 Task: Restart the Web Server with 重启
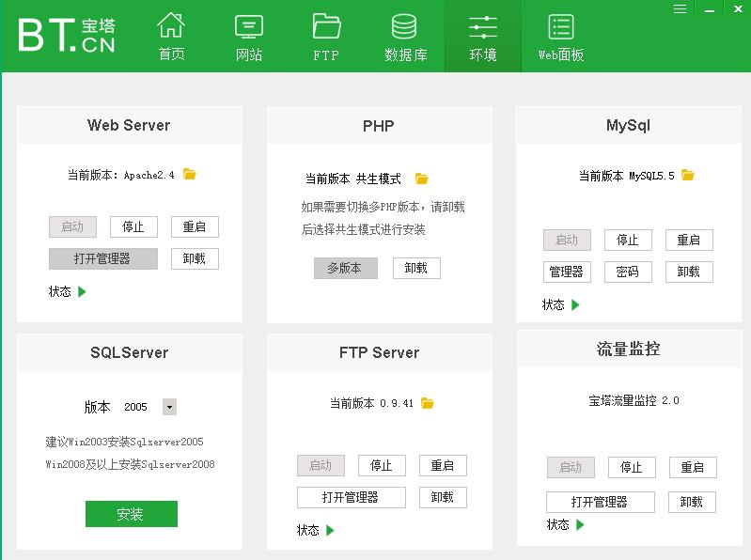point(195,226)
